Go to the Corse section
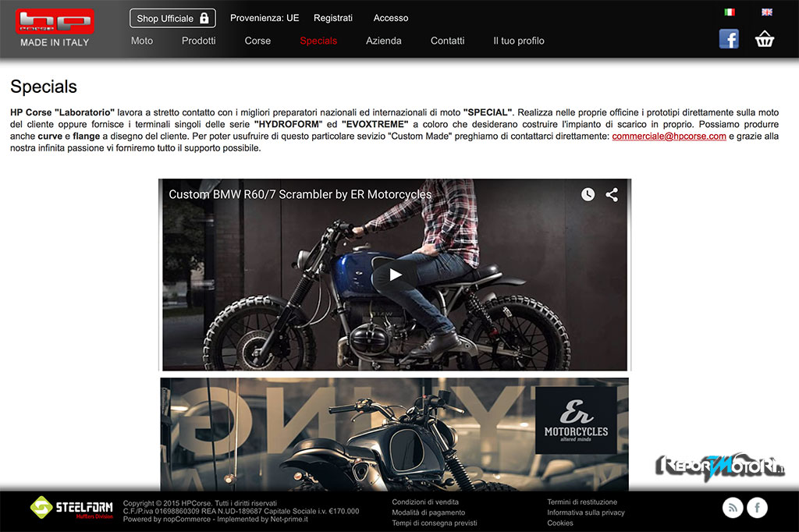The image size is (799, 532). coord(257,41)
